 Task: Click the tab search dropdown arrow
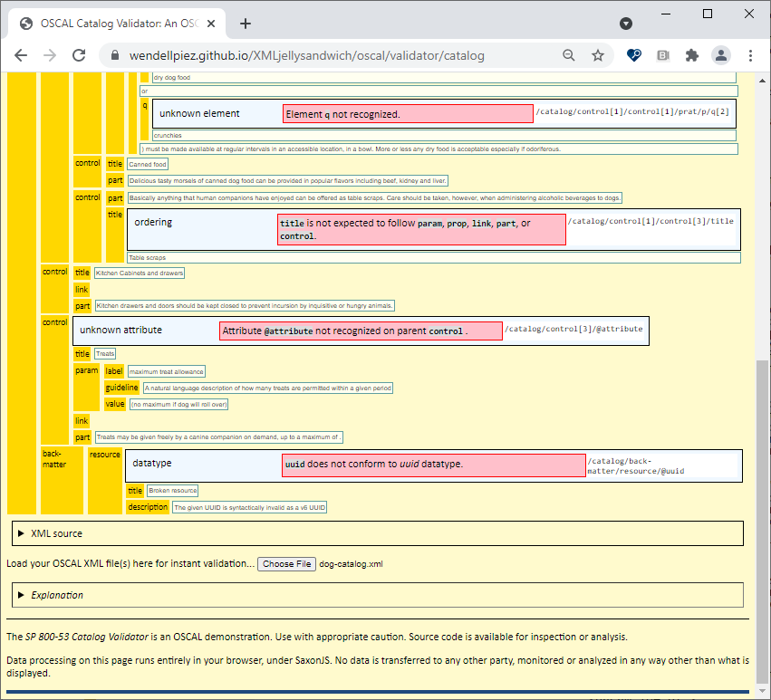[626, 24]
